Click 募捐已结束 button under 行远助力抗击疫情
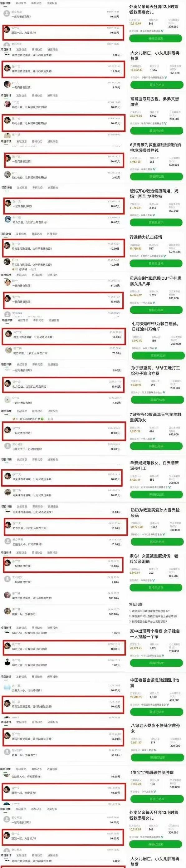The image size is (186, 868). click(156, 263)
